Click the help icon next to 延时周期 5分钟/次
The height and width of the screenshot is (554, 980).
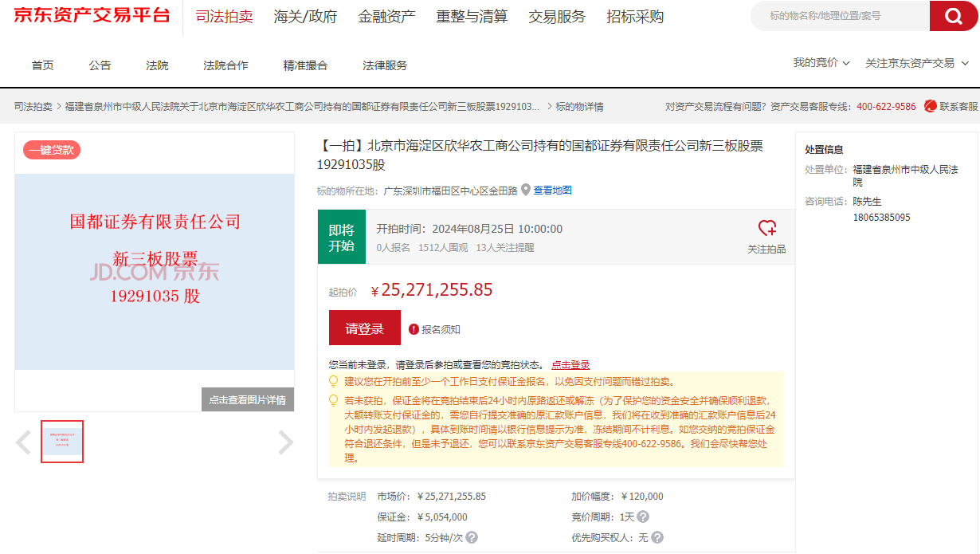(x=472, y=537)
